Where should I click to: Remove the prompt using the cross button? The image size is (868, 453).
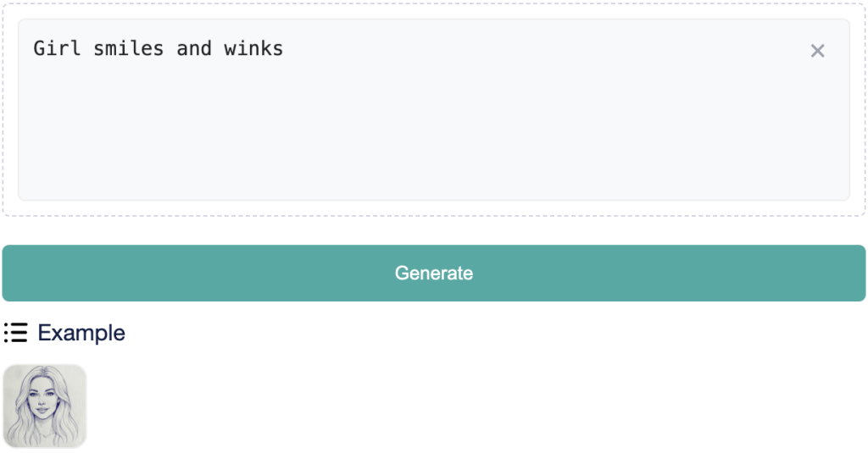tap(817, 51)
